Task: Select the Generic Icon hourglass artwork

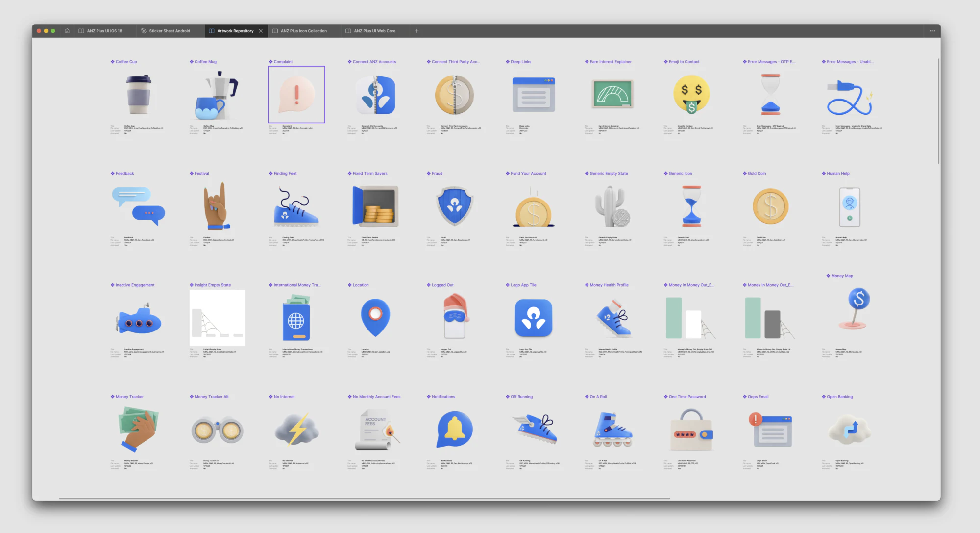Action: tap(691, 206)
